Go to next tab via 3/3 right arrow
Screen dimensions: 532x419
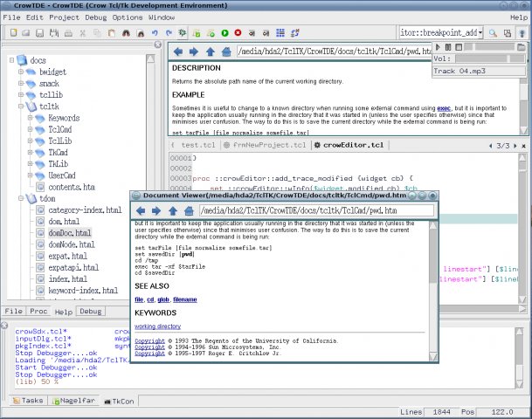515,146
